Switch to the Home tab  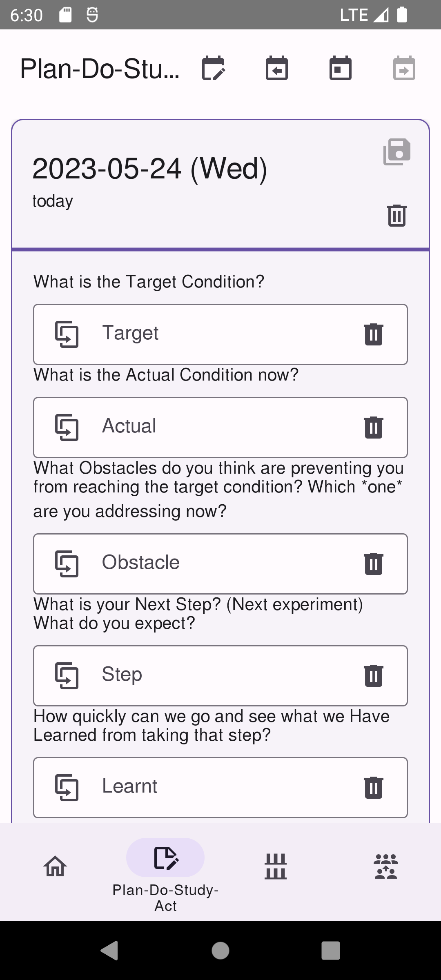55,866
